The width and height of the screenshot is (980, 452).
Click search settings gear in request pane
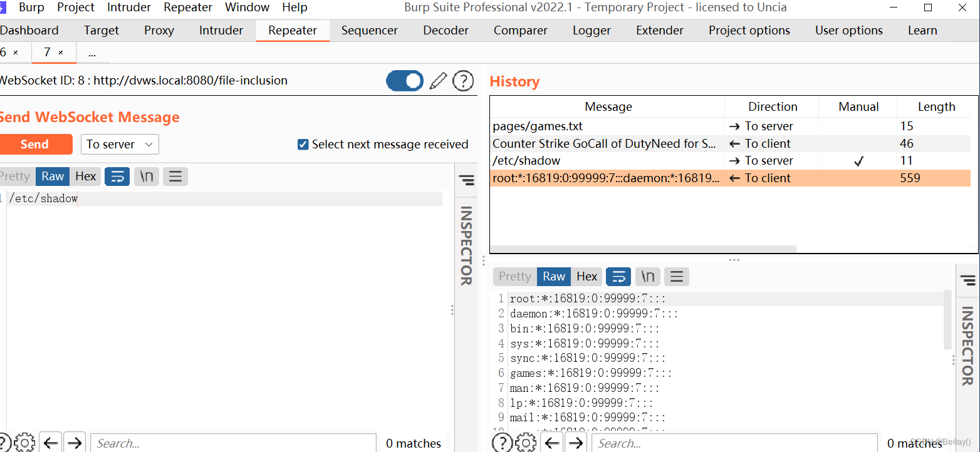tap(24, 443)
